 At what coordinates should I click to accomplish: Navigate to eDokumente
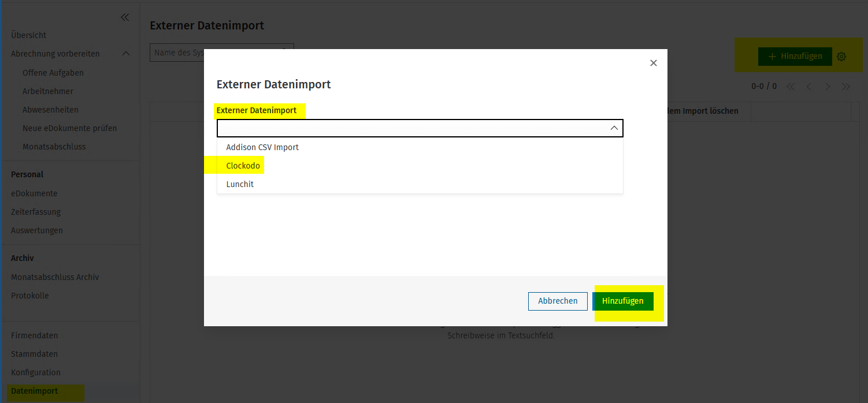34,193
